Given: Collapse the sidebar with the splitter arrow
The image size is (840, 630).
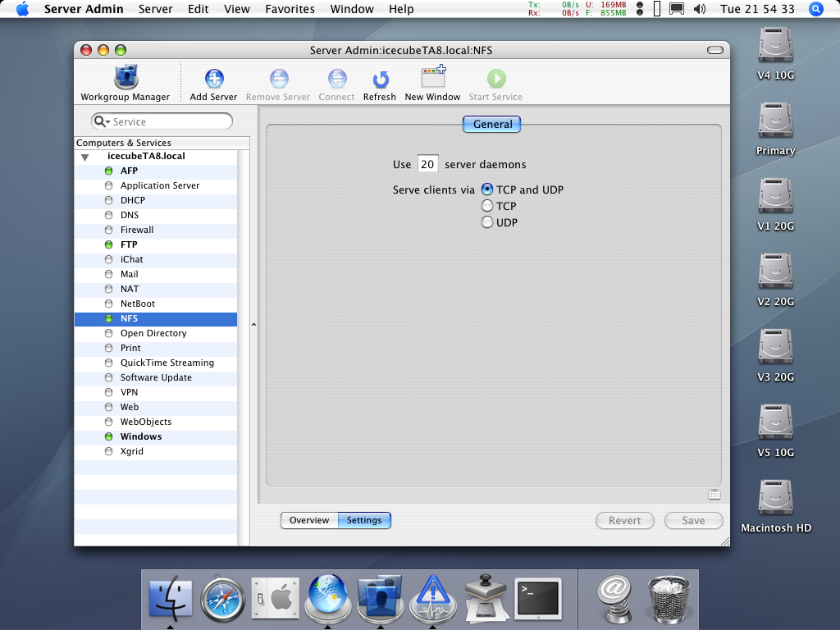Looking at the screenshot, I should coord(254,325).
